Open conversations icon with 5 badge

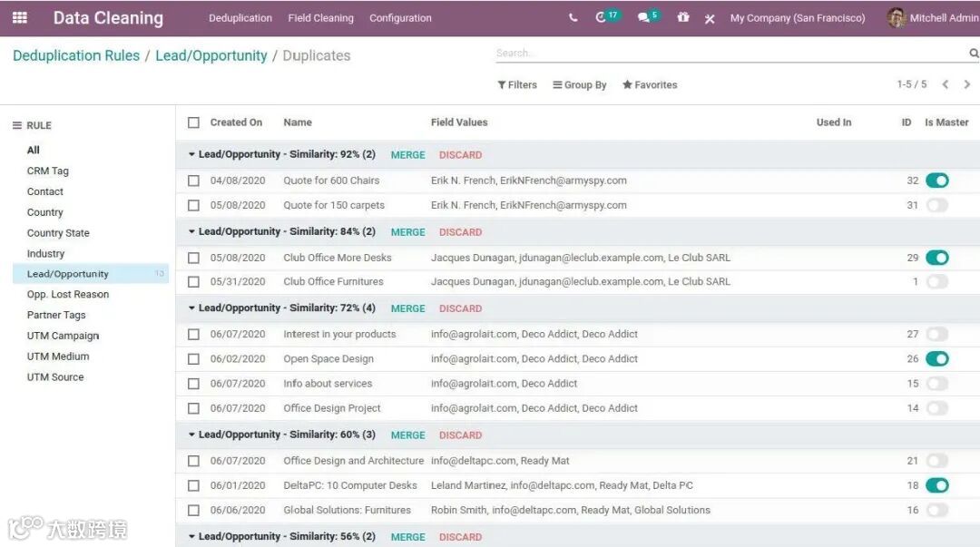pos(647,17)
